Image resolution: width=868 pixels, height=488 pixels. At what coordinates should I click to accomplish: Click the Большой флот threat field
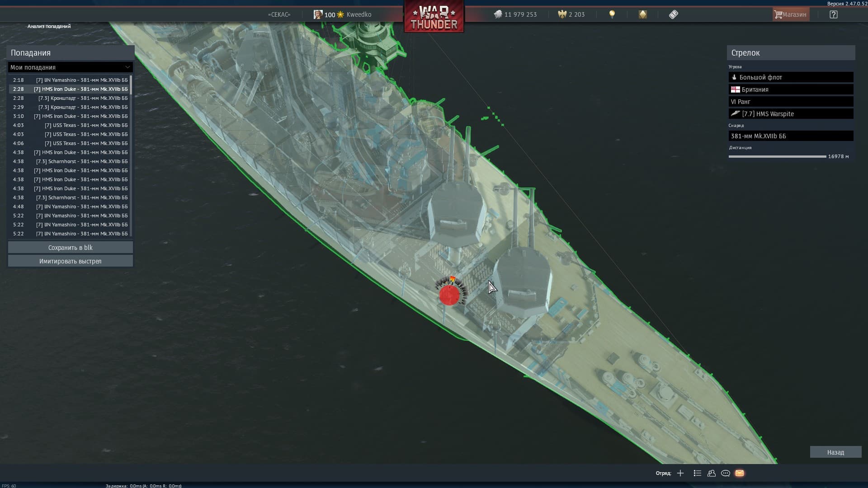(x=791, y=77)
